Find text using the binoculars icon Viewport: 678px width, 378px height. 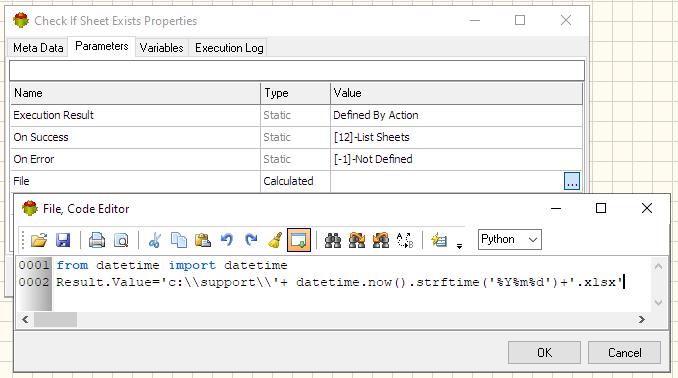pyautogui.click(x=333, y=240)
